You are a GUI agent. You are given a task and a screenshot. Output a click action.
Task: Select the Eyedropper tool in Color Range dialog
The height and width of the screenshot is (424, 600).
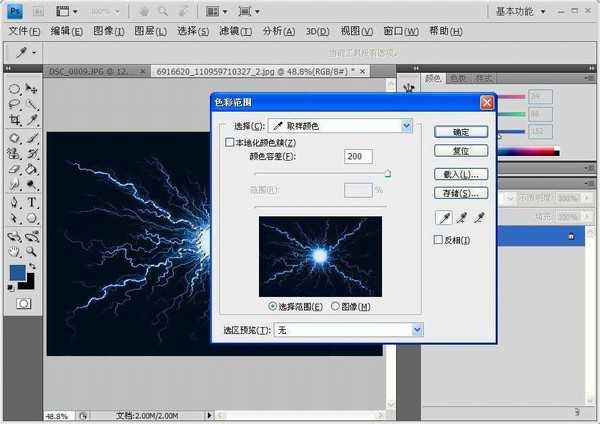[443, 217]
